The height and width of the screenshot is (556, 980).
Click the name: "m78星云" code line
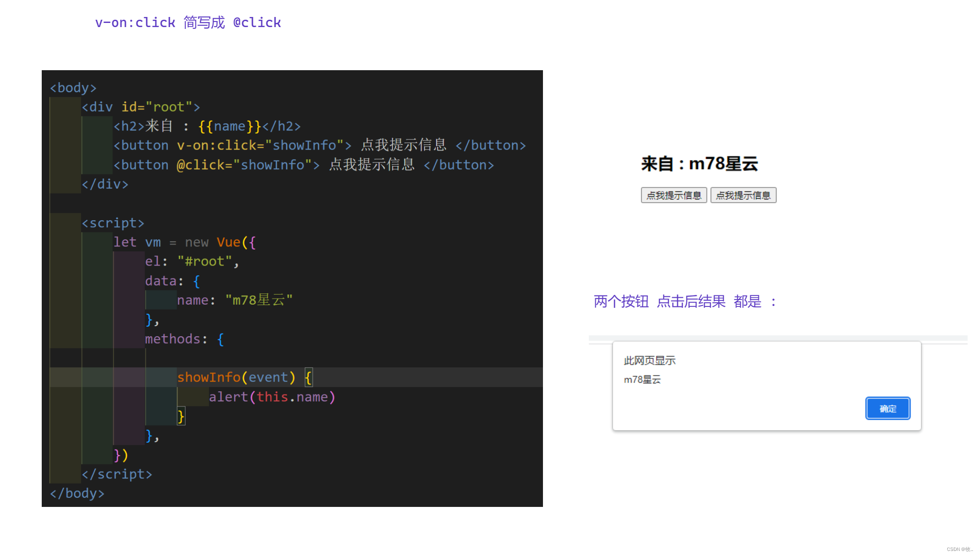(235, 300)
